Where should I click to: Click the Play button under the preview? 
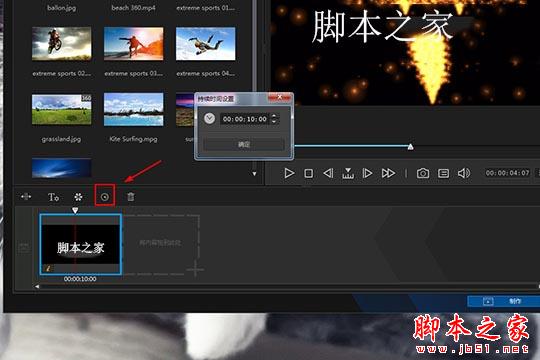click(289, 173)
